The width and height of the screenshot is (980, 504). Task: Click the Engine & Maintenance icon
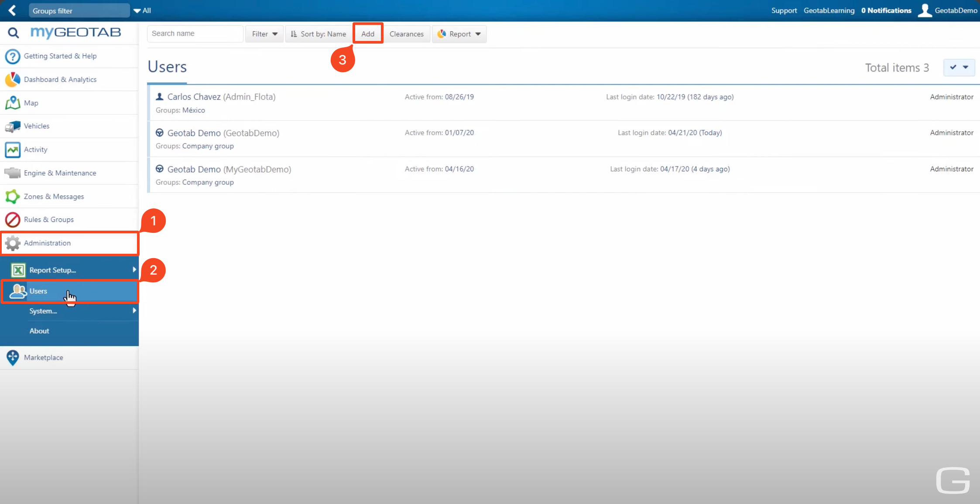coord(12,173)
